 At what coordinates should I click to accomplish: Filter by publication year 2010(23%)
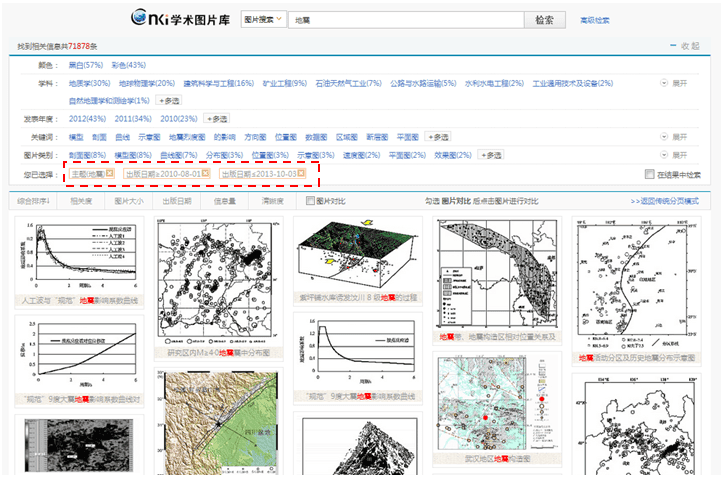(x=179, y=119)
